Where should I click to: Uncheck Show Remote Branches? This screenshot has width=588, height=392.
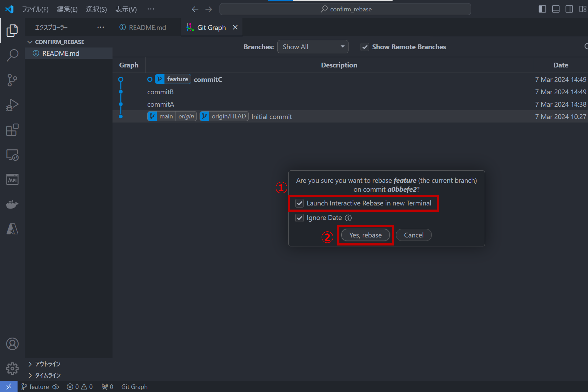tap(365, 47)
